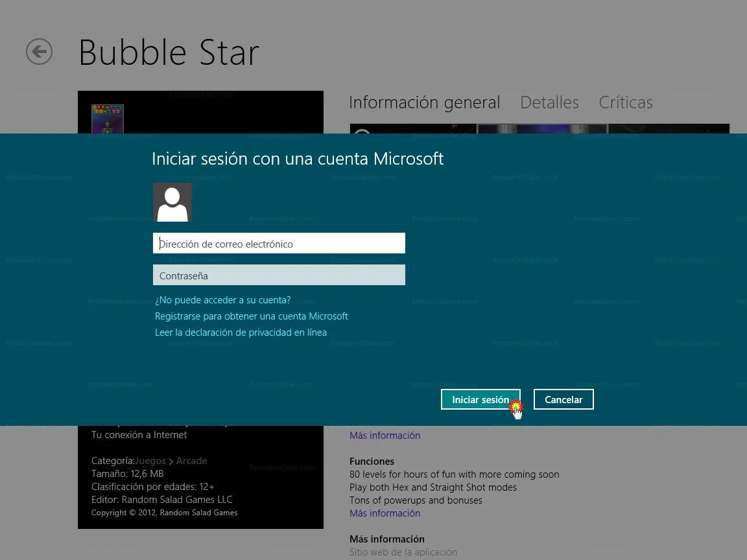Click the Tamaño: 12,6 MB text
The height and width of the screenshot is (560, 747).
(128, 474)
